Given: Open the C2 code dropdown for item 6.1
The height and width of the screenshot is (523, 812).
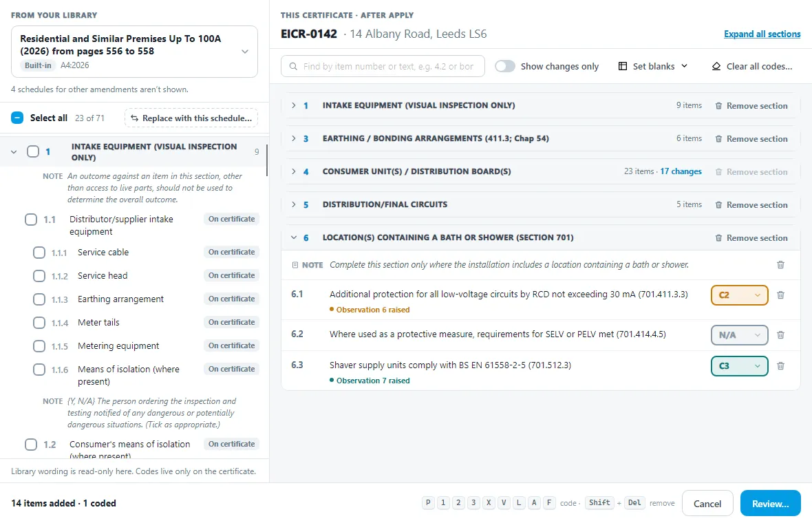Looking at the screenshot, I should coord(740,295).
